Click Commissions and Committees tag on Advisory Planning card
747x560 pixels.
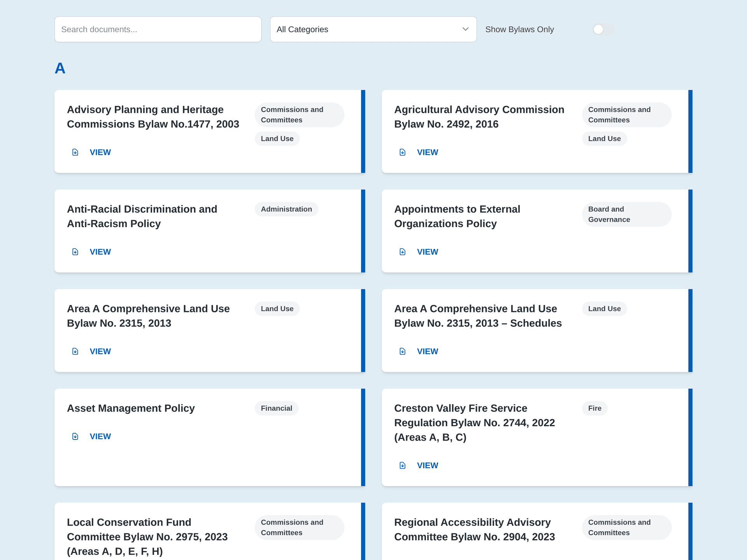(299, 115)
